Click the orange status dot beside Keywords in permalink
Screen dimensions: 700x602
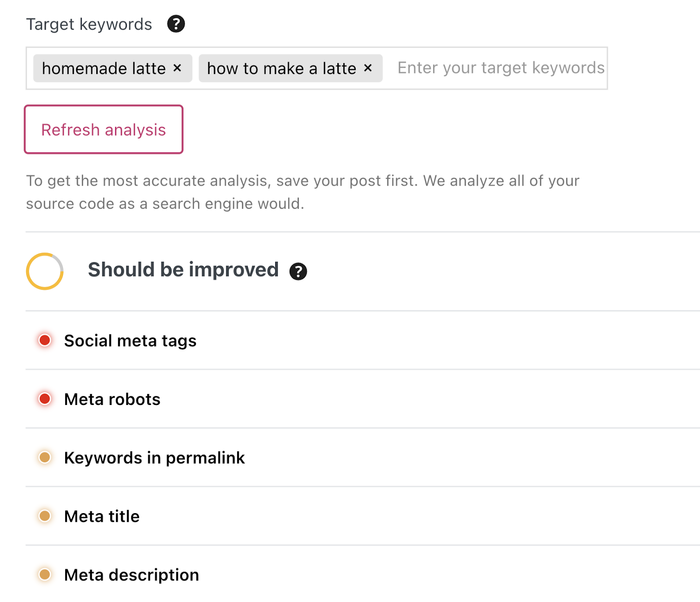coord(45,458)
